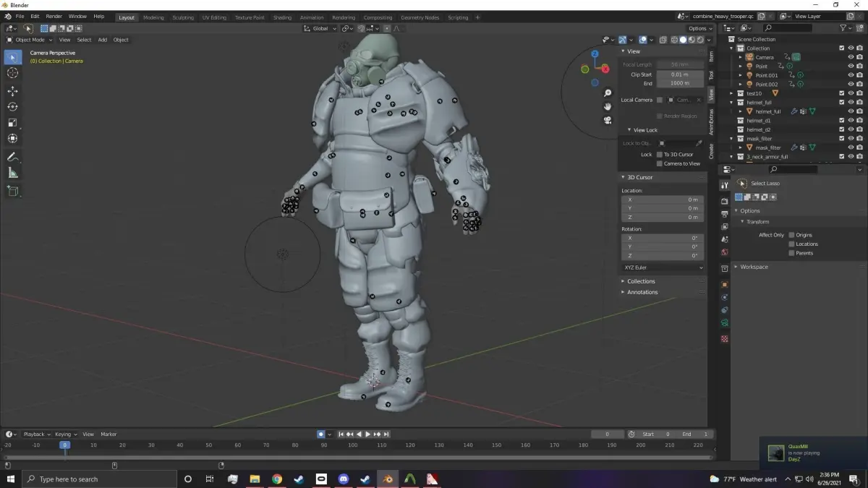Choose the 3D Cursor tool
Image resolution: width=868 pixels, height=488 pixels.
pyautogui.click(x=12, y=73)
